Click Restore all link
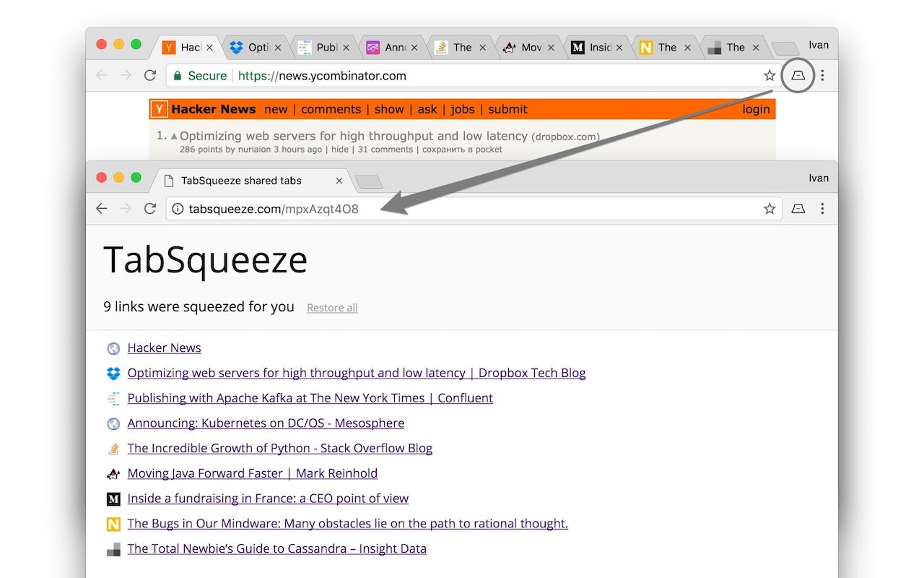924x578 pixels. (x=332, y=308)
